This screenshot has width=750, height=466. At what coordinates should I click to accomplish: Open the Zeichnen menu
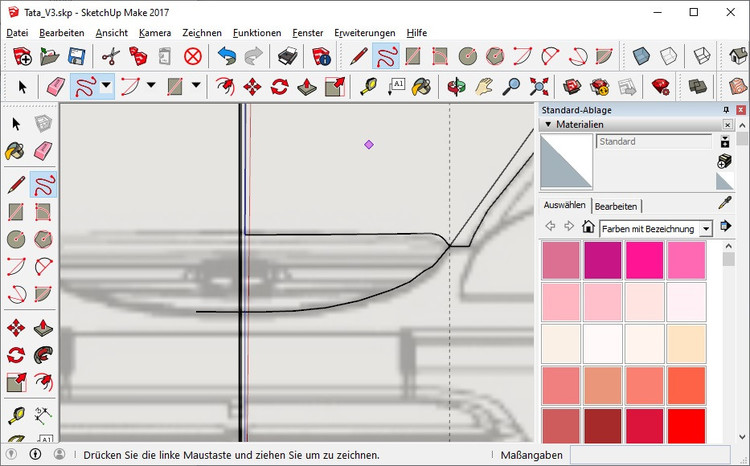[x=202, y=33]
